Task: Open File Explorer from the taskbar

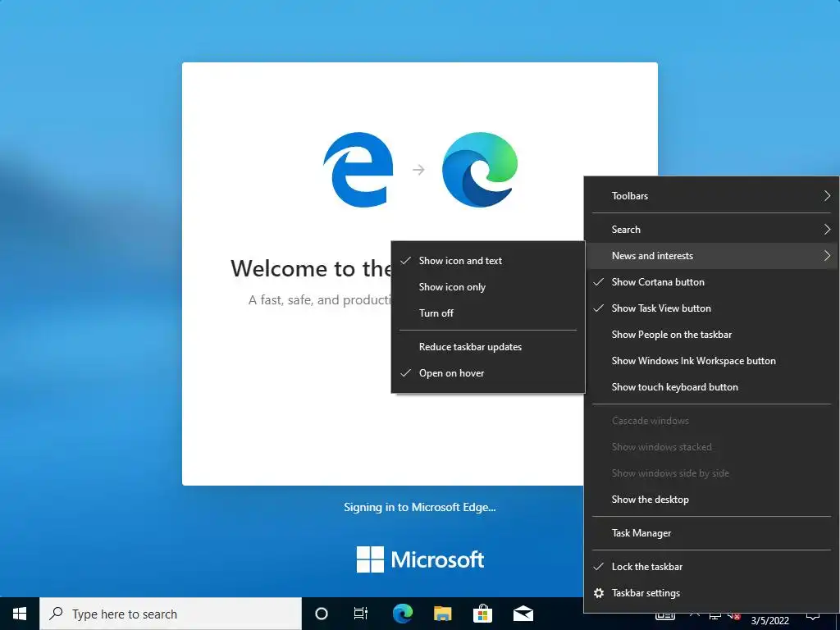Action: click(x=442, y=614)
